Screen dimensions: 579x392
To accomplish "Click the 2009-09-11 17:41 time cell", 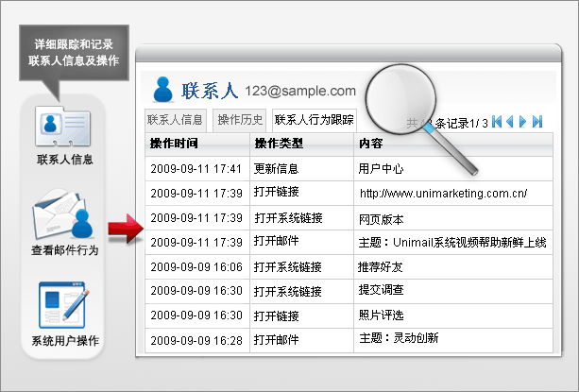I will click(x=196, y=169).
